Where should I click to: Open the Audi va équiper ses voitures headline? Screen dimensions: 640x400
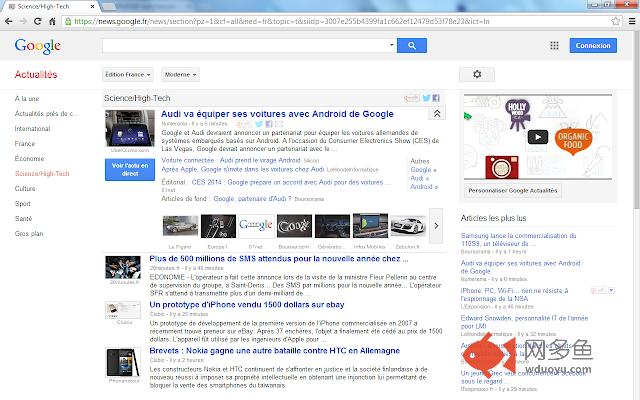pyautogui.click(x=277, y=114)
